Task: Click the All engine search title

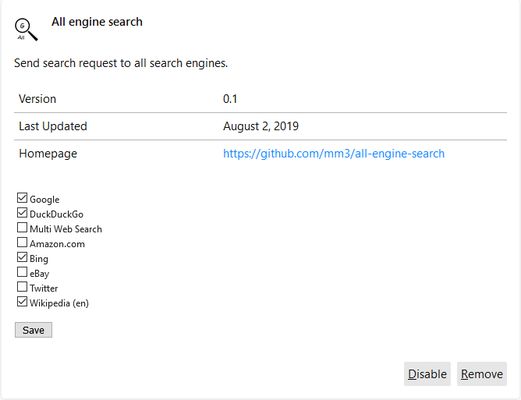Action: coord(97,22)
